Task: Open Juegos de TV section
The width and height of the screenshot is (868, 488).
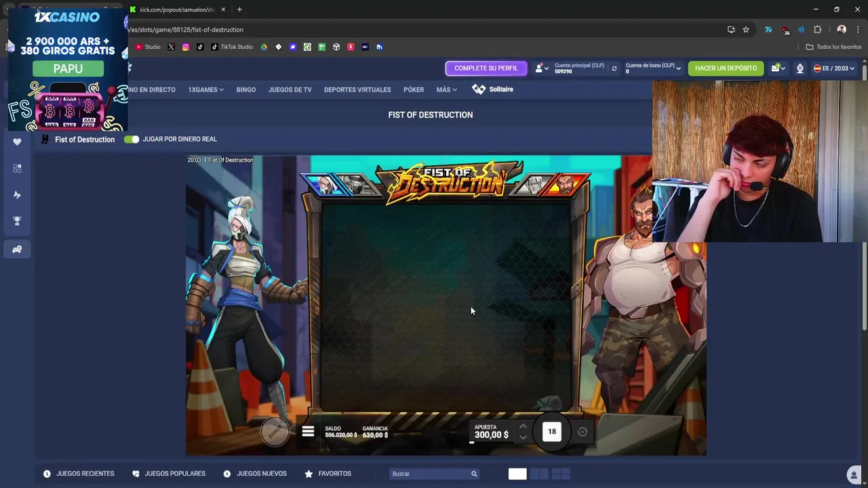Action: click(290, 89)
